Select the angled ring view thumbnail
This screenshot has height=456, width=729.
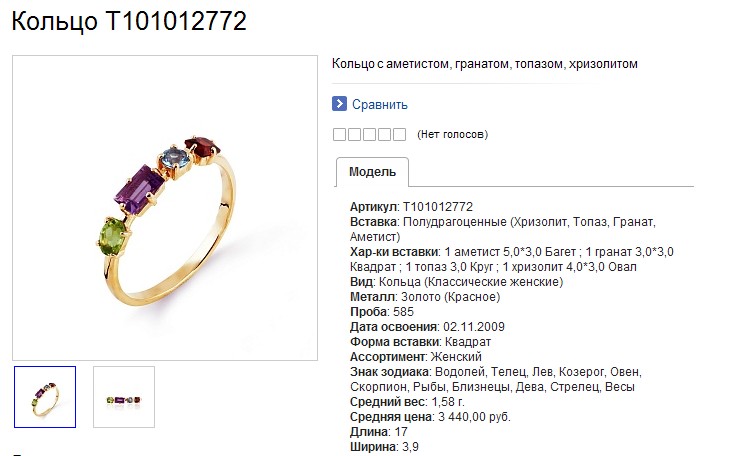[45, 397]
